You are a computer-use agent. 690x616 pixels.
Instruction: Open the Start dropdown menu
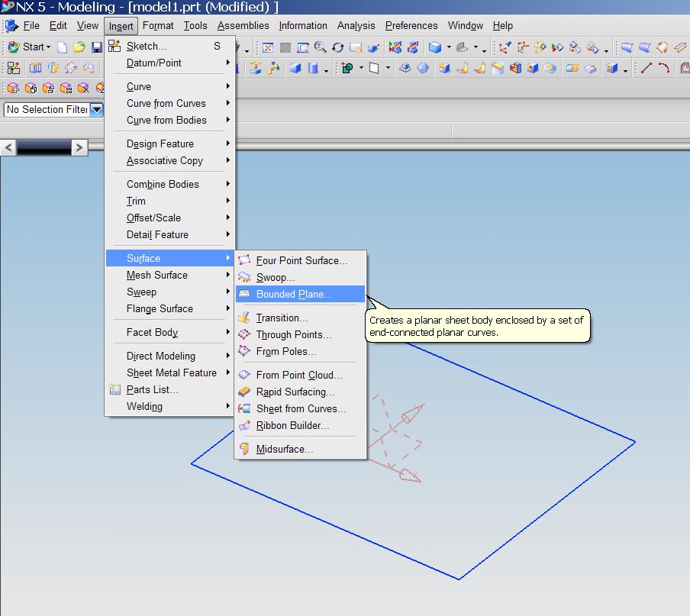tap(30, 47)
